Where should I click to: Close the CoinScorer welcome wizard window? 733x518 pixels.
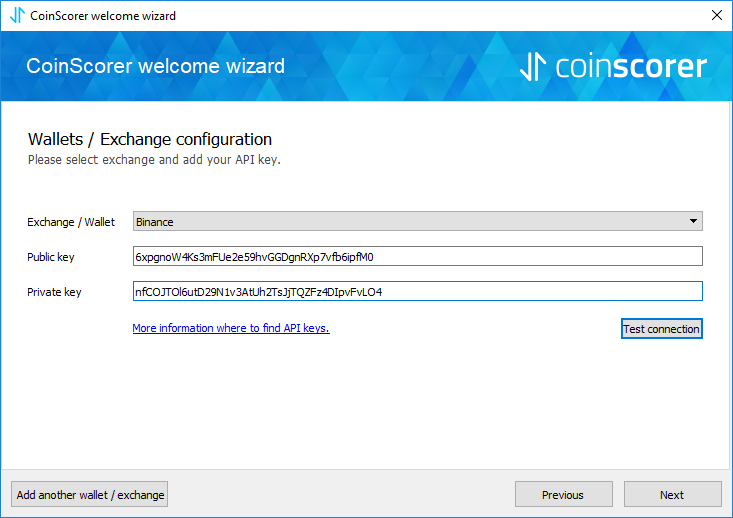click(x=717, y=15)
